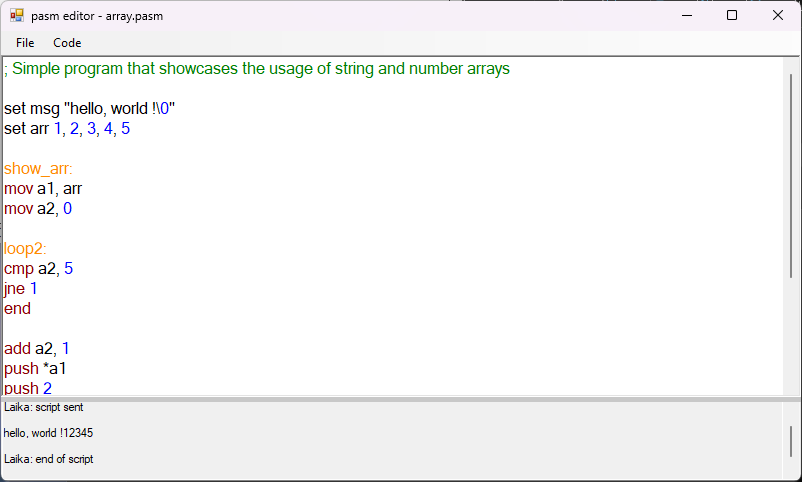This screenshot has height=482, width=802.
Task: Open the Code menu
Action: pyautogui.click(x=67, y=43)
